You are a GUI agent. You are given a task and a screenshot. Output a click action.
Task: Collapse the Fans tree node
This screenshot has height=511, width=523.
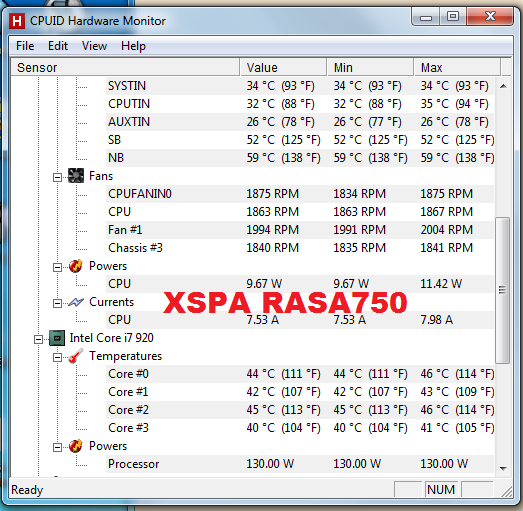pyautogui.click(x=57, y=177)
